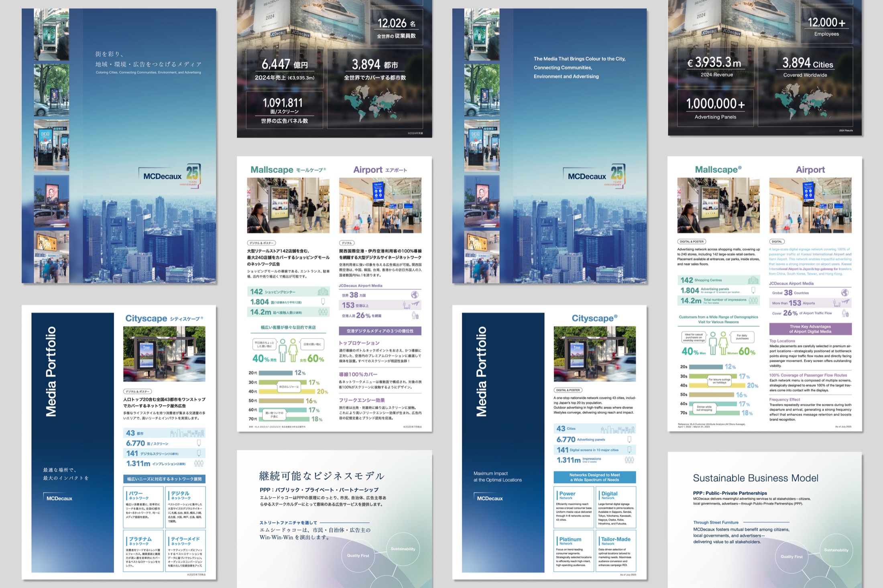The height and width of the screenshot is (588, 883).
Task: Click the skyline icon beside 43 都市
Action: point(187,433)
